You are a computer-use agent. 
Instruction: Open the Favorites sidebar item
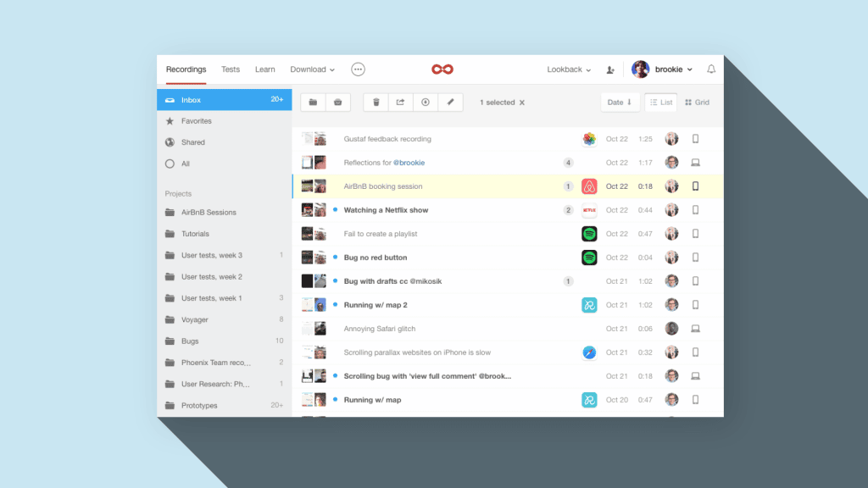click(x=197, y=121)
